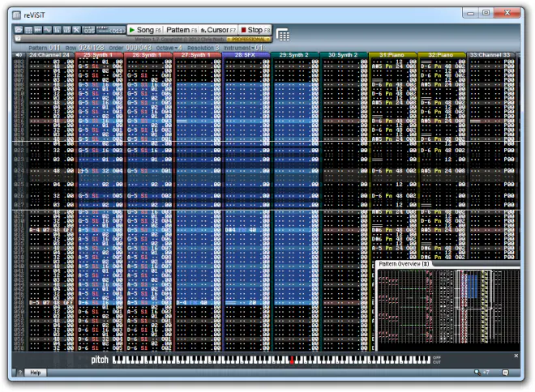The height and width of the screenshot is (392, 535).
Task: Click the Row 024/128 indicator
Action: tap(85, 48)
